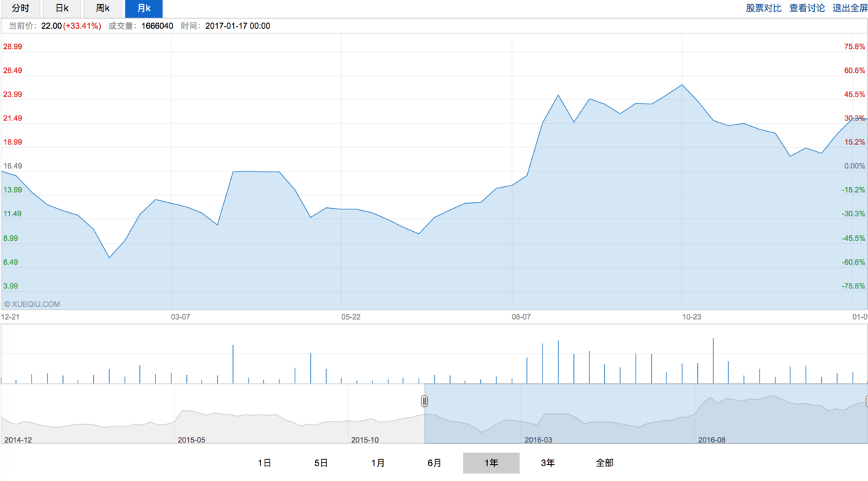Switch range to 6月
Screen dimensions: 868x481
pyautogui.click(x=435, y=463)
